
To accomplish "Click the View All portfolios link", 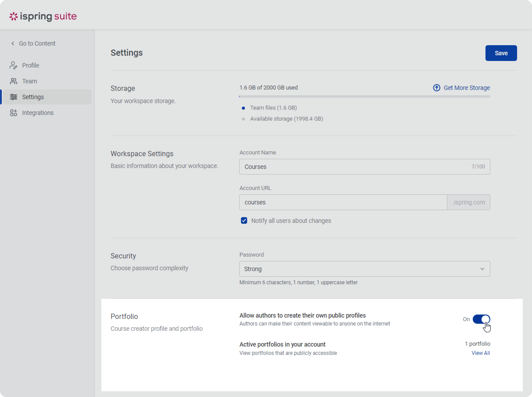I will [480, 353].
